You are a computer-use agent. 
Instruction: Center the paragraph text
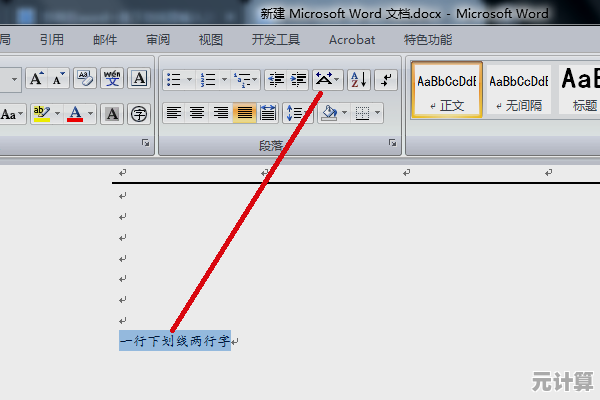coord(197,113)
